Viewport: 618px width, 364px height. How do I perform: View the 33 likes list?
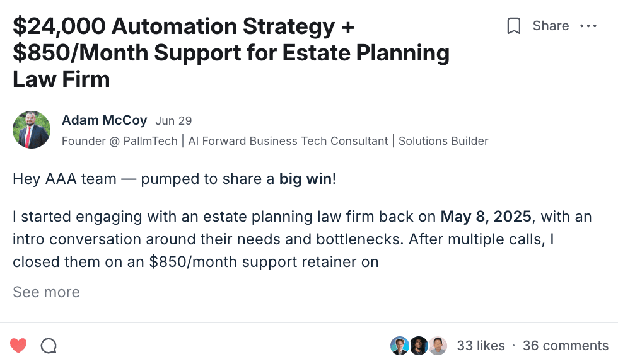point(481,346)
